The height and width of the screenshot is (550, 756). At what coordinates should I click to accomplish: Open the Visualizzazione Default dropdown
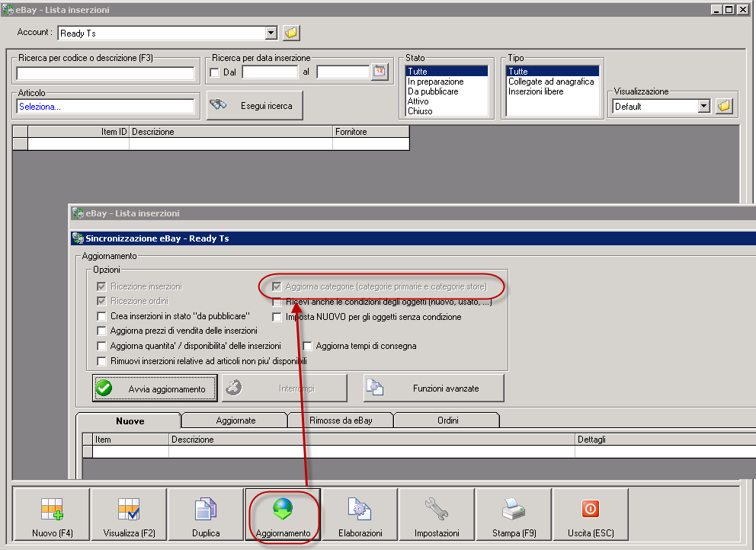click(704, 106)
